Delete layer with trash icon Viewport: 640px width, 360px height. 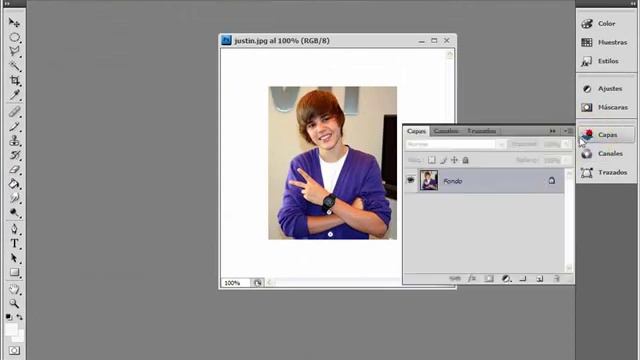point(556,278)
